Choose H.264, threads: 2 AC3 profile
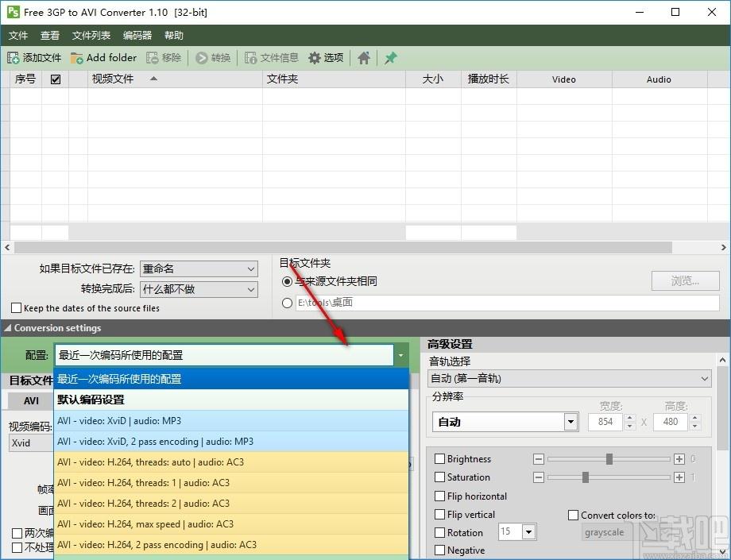Screen dimensions: 731x560 click(231, 503)
